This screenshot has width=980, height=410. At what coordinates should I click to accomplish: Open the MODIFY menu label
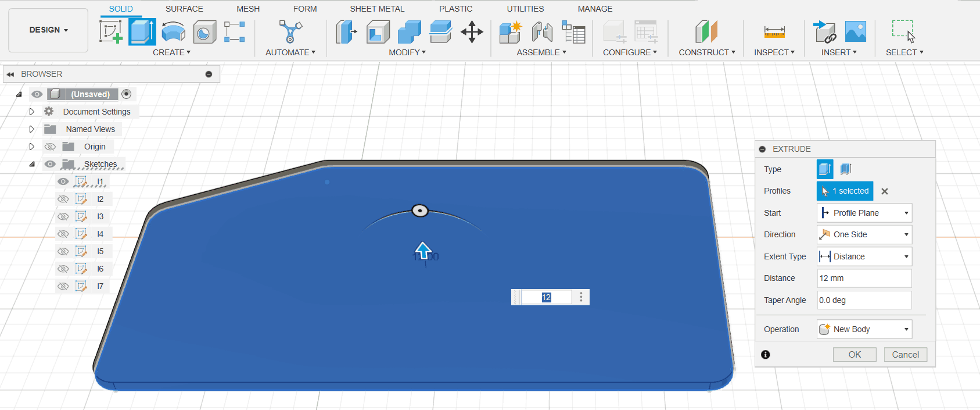coord(407,52)
